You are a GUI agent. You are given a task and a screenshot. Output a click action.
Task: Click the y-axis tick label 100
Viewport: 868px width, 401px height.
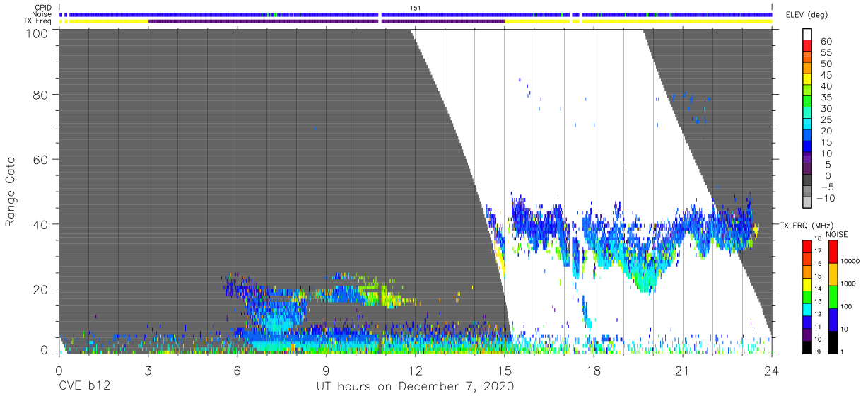(39, 33)
